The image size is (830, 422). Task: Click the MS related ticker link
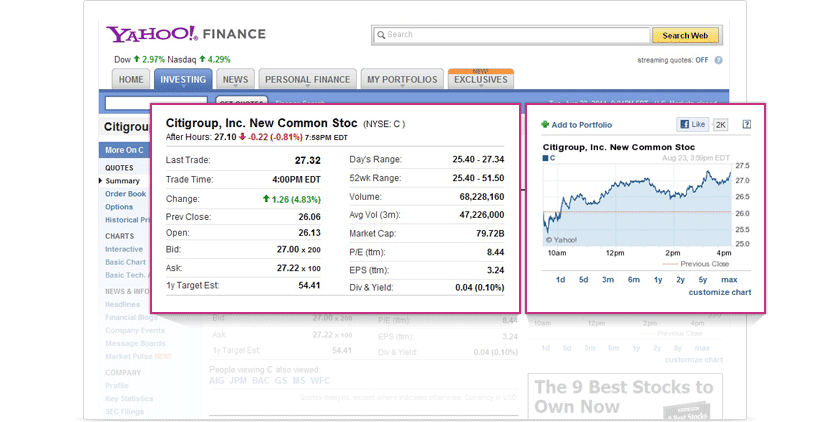(x=299, y=381)
